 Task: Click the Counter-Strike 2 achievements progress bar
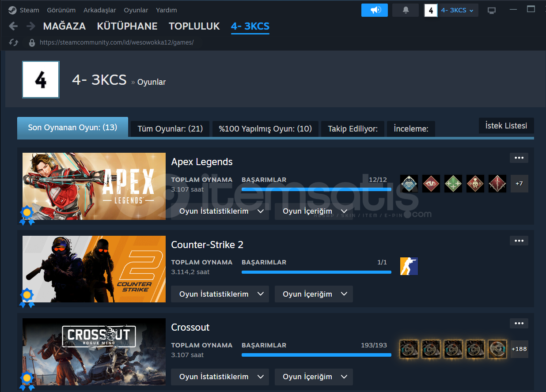(316, 272)
